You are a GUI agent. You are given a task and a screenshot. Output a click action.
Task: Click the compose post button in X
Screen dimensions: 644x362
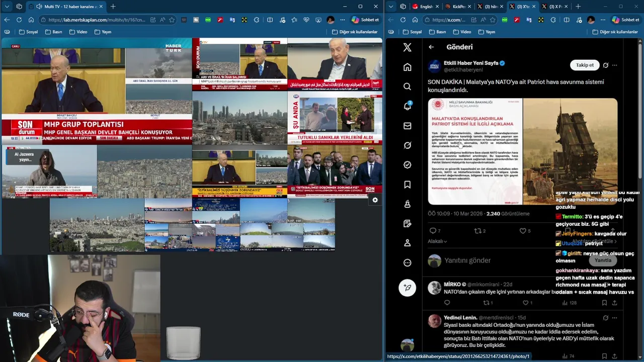408,288
